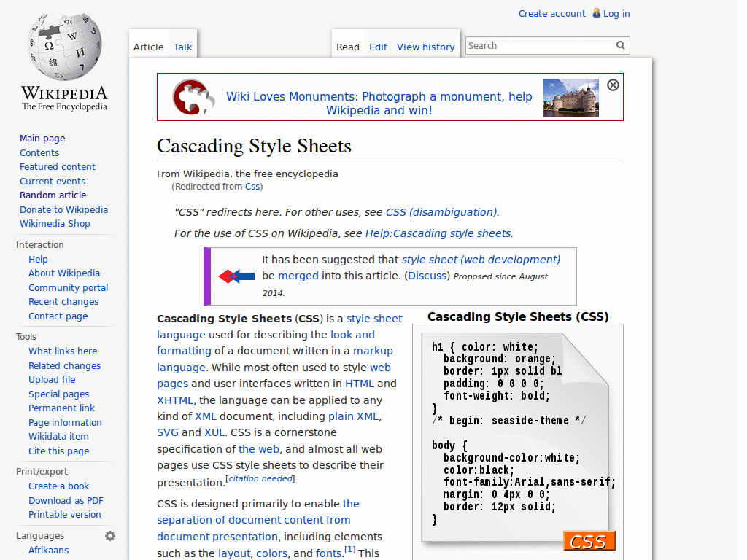
Task: Collapse the Languages sidebar section
Action: coord(40,536)
